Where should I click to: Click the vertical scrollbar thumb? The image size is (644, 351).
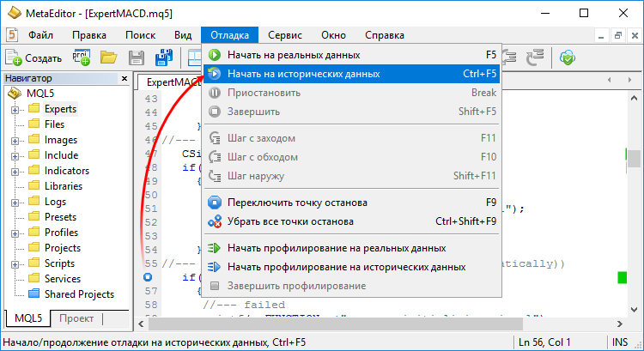tap(634, 159)
